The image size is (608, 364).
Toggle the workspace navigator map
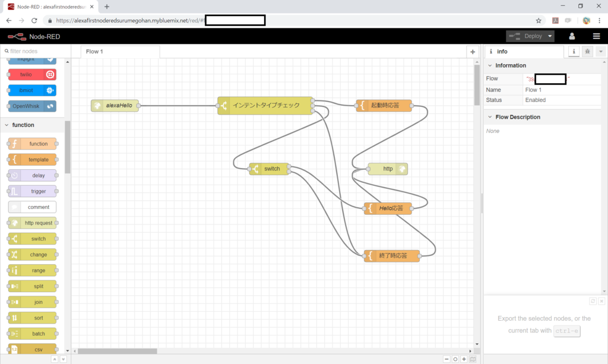pyautogui.click(x=473, y=359)
